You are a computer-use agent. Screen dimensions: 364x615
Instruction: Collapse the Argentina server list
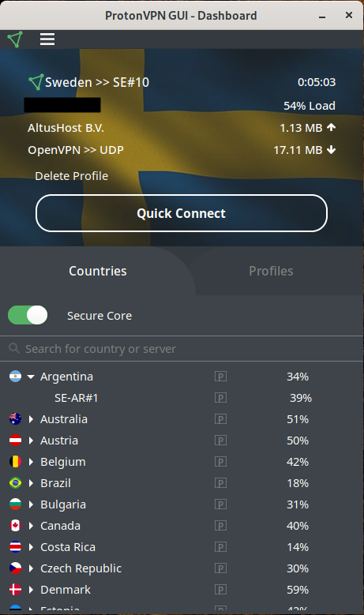click(31, 377)
